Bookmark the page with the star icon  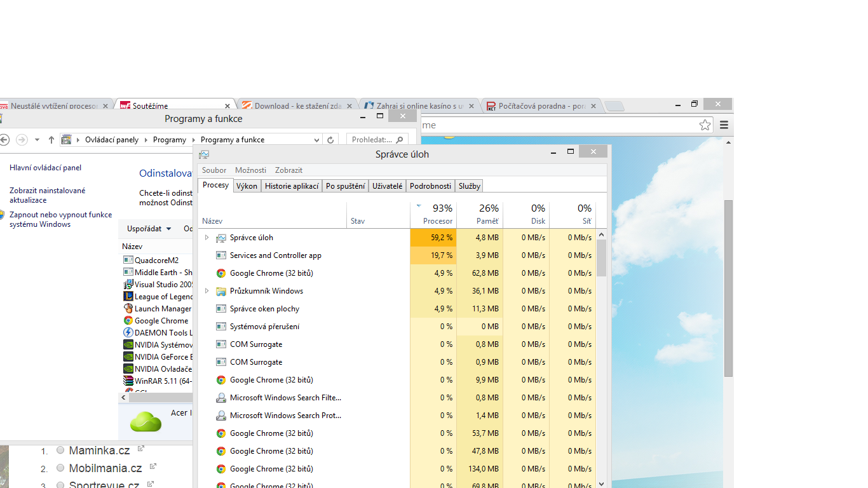click(705, 125)
